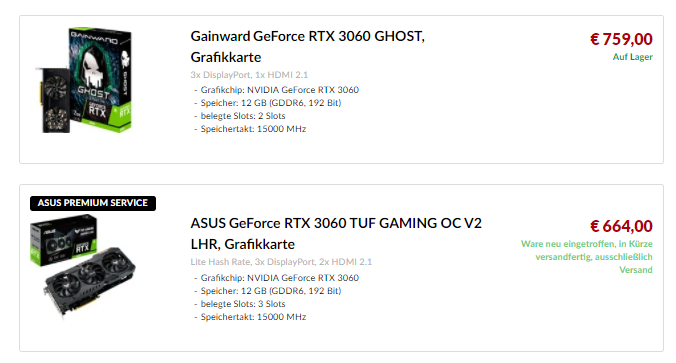This screenshot has height=363, width=676.
Task: Click the ASUS PREMIUM SERVICE badge
Action: (93, 203)
